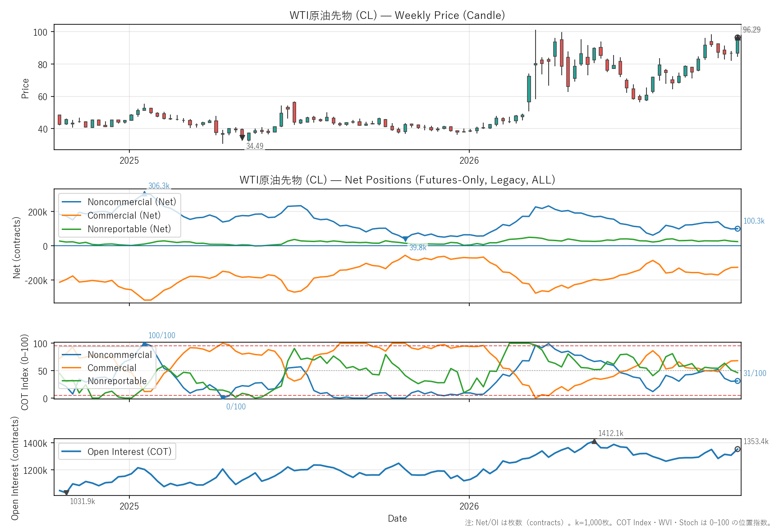
Task: Select the triangle marker at the 1412.1k open interest peak
Action: (x=594, y=441)
